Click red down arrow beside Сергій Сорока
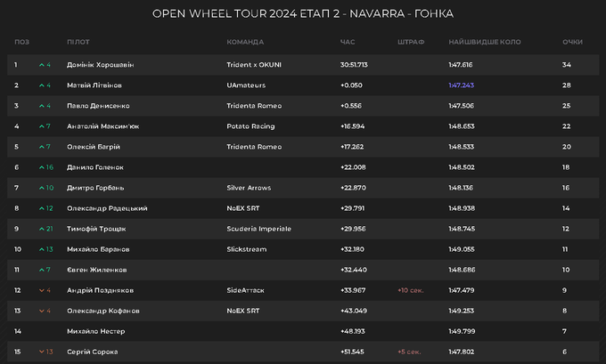This screenshot has width=606, height=364. click(41, 352)
